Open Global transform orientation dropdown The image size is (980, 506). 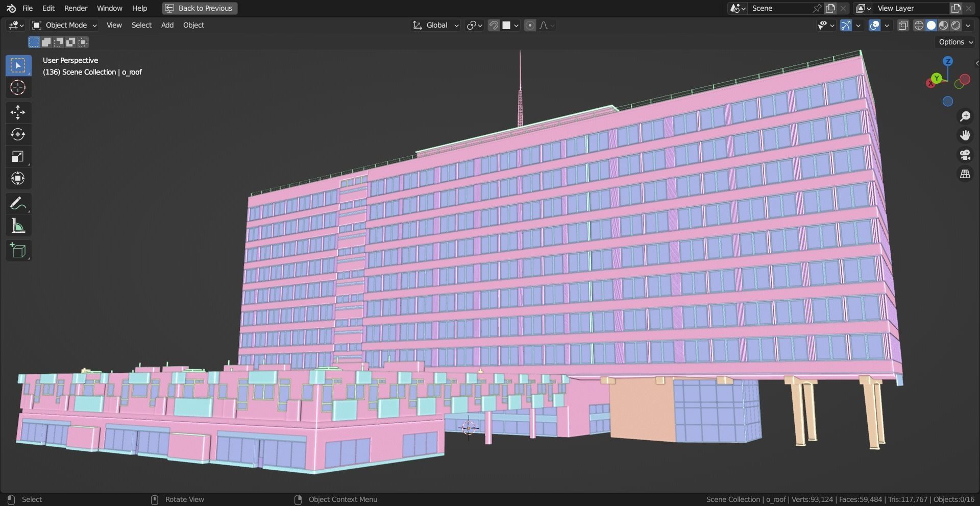436,25
